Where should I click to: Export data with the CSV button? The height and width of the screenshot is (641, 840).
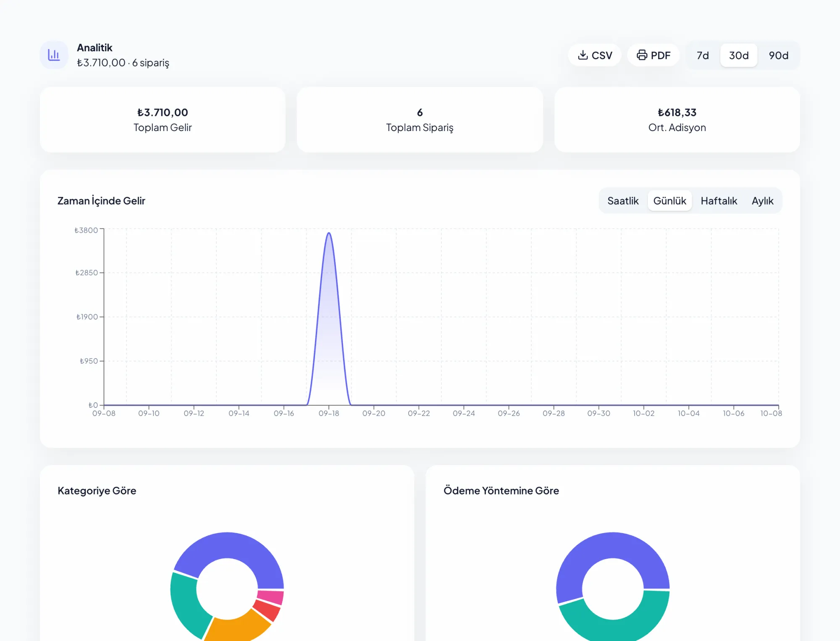tap(595, 55)
